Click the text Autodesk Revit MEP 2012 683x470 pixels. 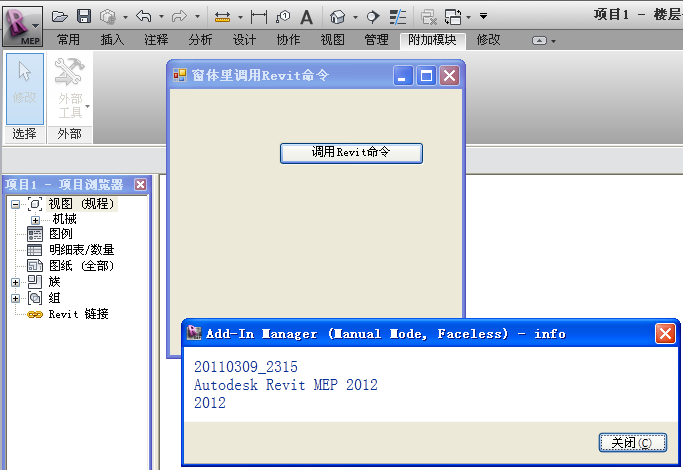286,385
